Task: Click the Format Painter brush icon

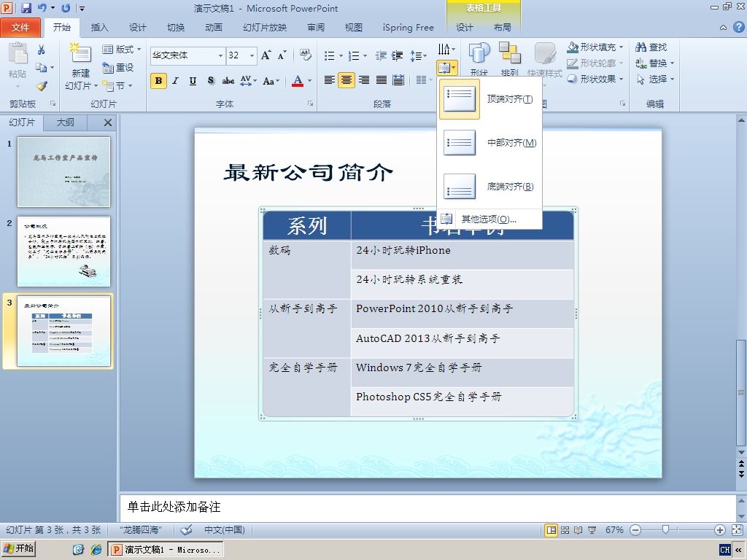Action: [x=42, y=86]
